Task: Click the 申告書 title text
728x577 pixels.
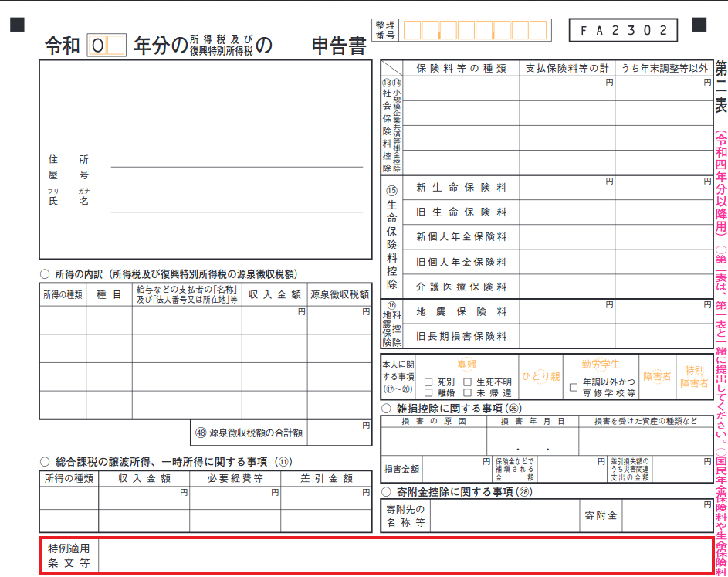Action: pyautogui.click(x=339, y=46)
